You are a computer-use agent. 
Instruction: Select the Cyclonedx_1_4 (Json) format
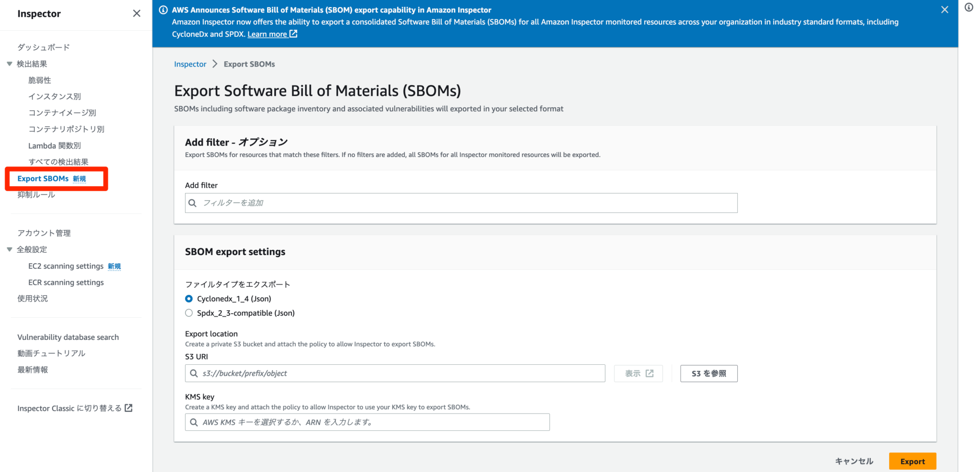point(189,298)
